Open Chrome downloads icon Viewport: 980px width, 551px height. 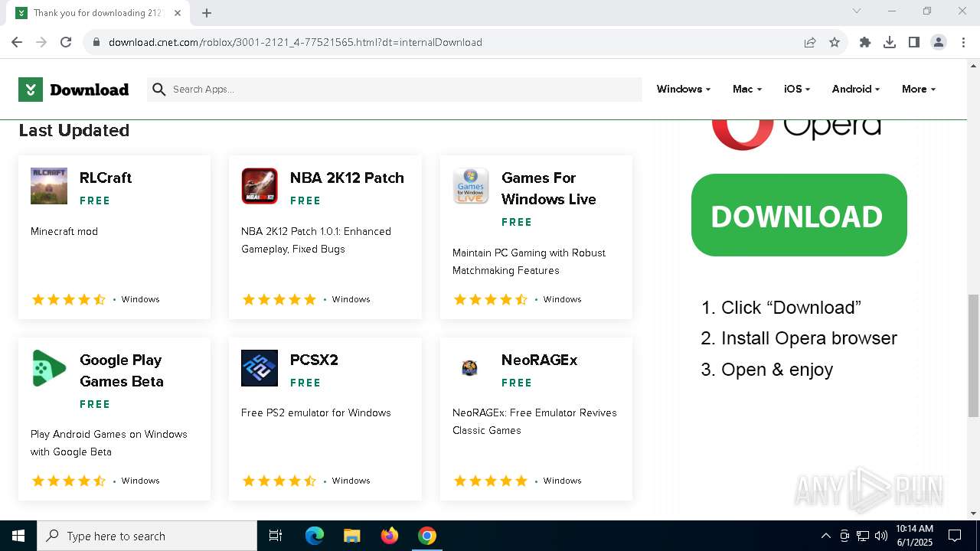(890, 42)
